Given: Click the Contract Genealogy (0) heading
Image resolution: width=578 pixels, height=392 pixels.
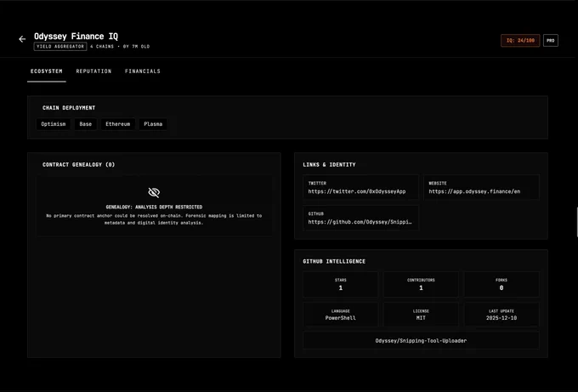Looking at the screenshot, I should tap(78, 164).
